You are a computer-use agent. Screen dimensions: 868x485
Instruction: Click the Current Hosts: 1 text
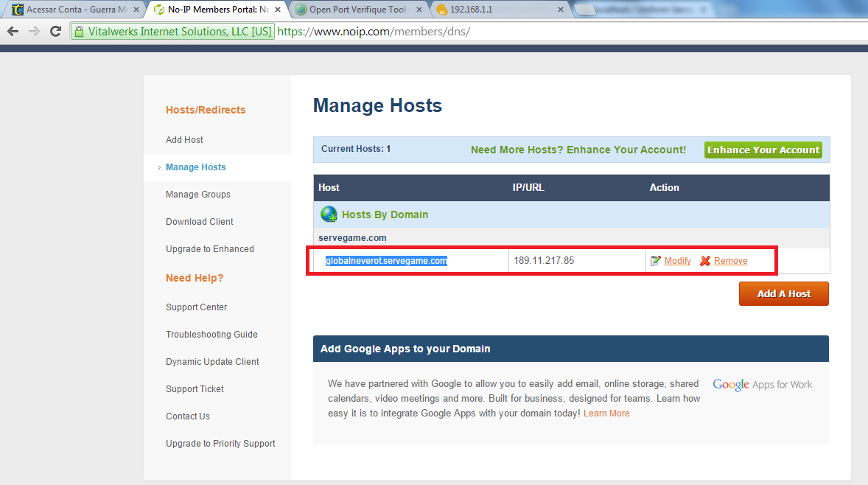[x=356, y=149]
